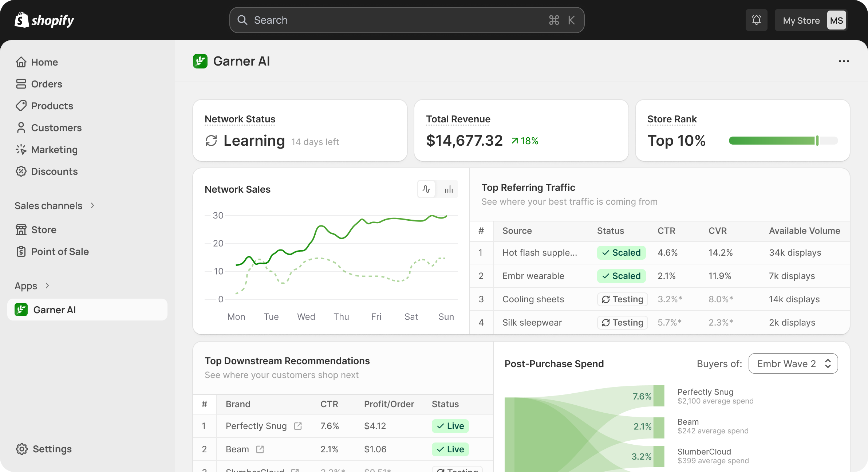The height and width of the screenshot is (472, 868).
Task: Expand the Apps section
Action: [x=47, y=286]
